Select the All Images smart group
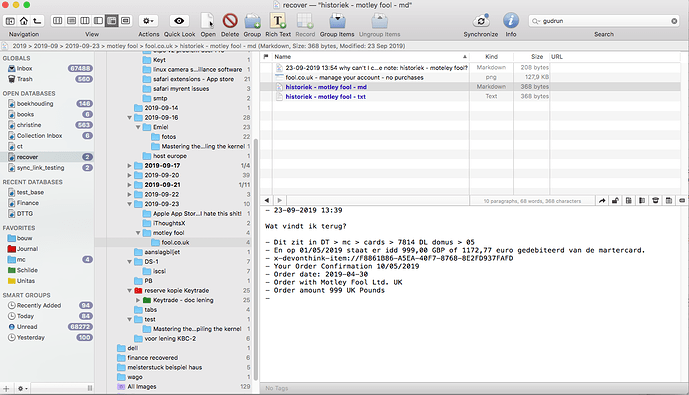The height and width of the screenshot is (395, 689). click(141, 387)
